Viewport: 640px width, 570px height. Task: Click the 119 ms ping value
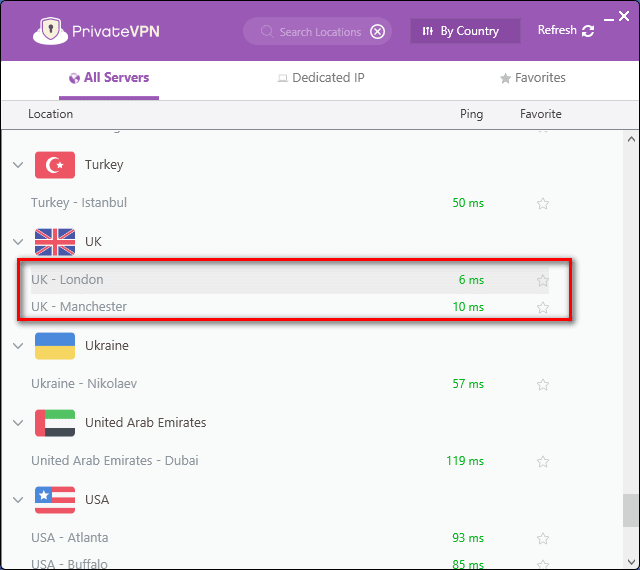click(x=465, y=461)
